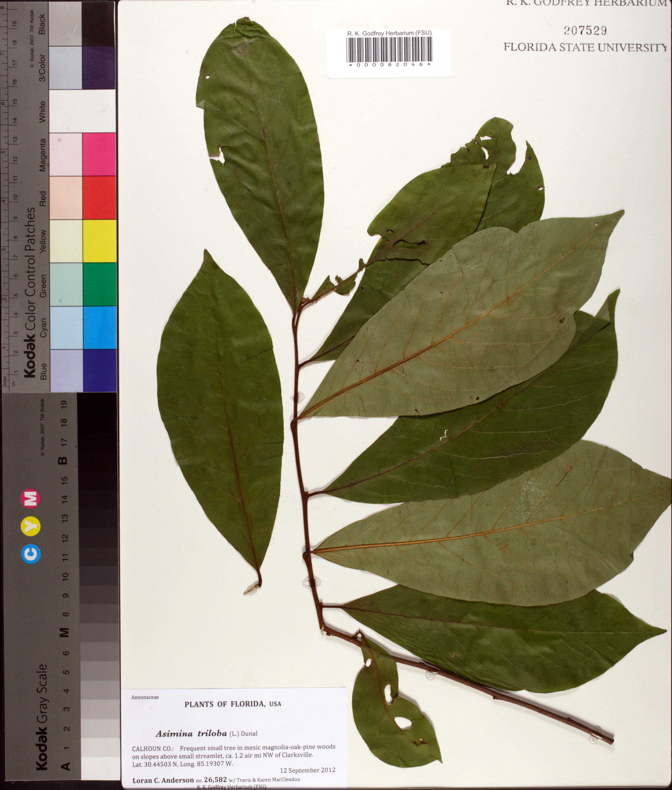Select the saturated red color patch
This screenshot has width=672, height=790.
point(99,197)
